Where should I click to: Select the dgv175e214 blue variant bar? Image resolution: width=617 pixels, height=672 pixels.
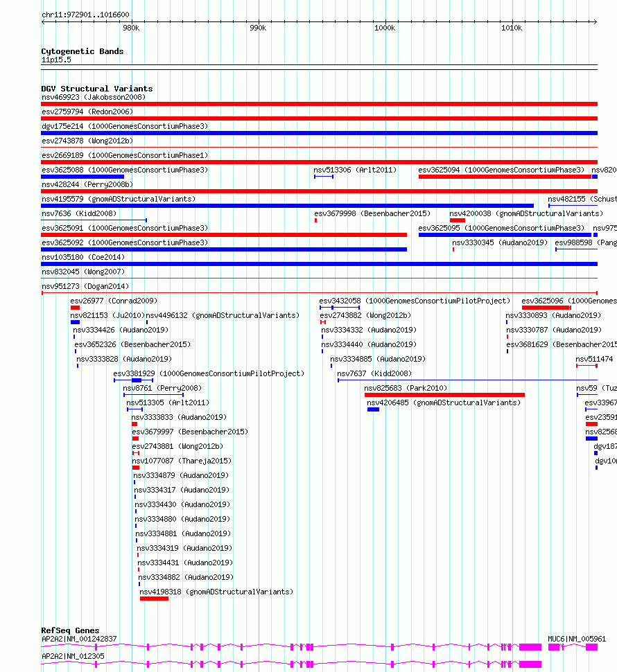tap(319, 133)
